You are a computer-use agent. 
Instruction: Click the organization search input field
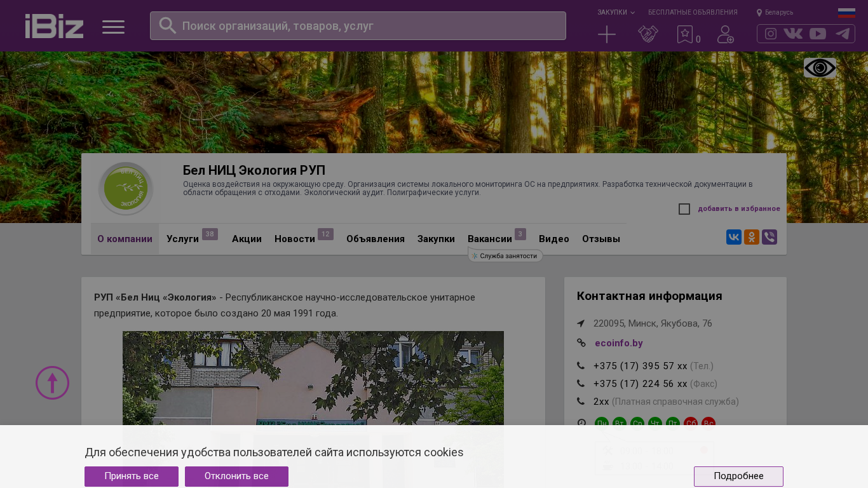pos(369,26)
